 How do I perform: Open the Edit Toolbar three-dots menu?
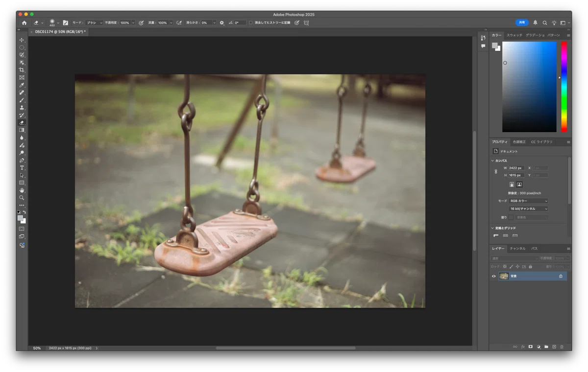[x=22, y=205]
